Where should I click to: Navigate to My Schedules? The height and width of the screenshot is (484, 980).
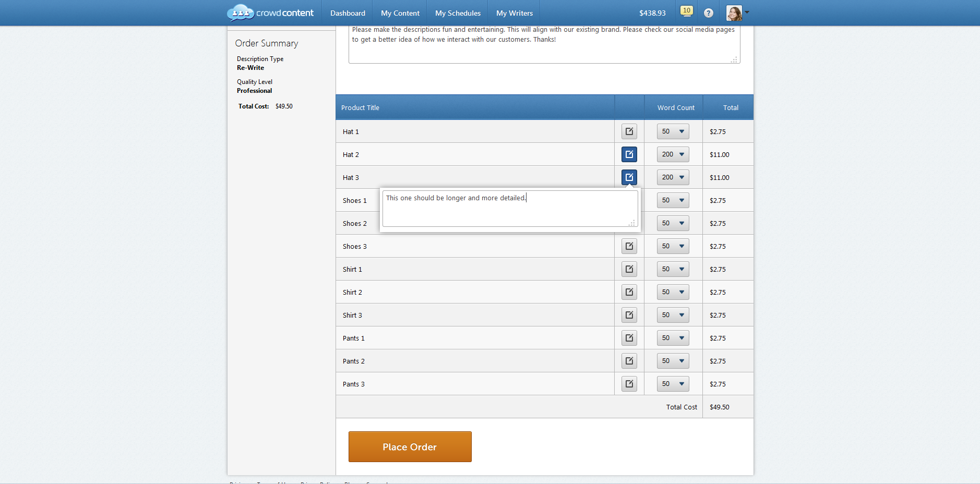pos(458,13)
